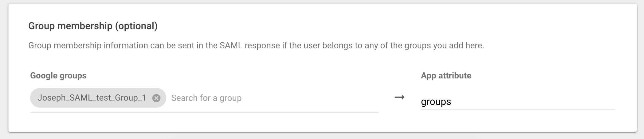Remove the Joseph_SAML_test_Group_1 chip via its X icon

(156, 98)
